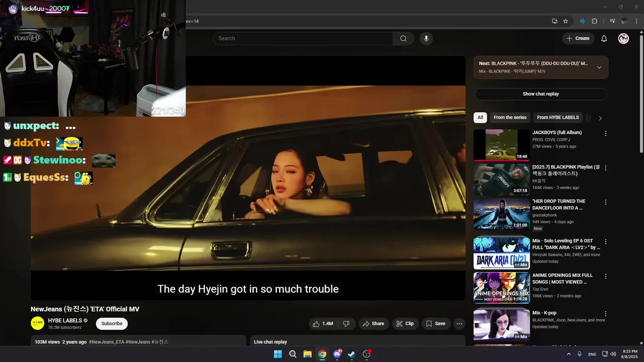This screenshot has height=362, width=644.
Task: Click the ENG language indicator
Action: click(x=592, y=354)
